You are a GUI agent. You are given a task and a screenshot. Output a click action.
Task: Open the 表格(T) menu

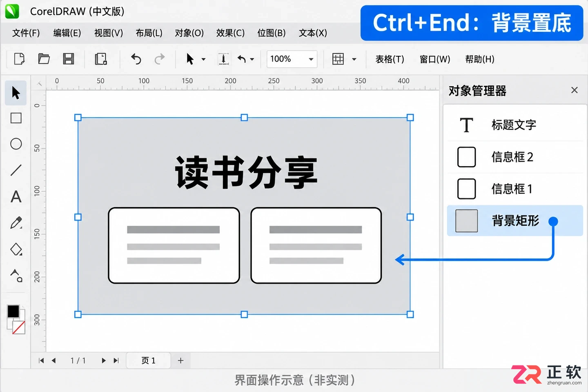click(390, 59)
